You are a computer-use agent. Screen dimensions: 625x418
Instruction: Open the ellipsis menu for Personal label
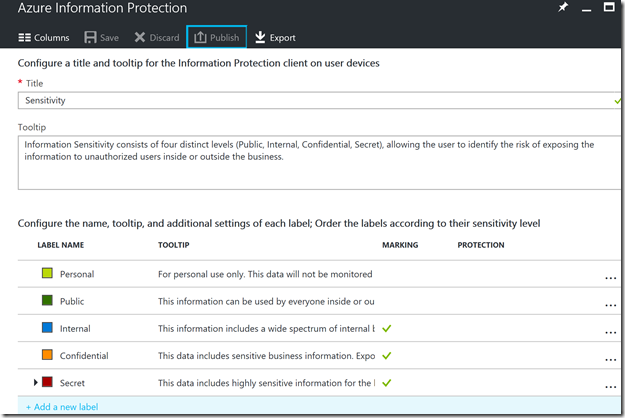[x=610, y=278]
